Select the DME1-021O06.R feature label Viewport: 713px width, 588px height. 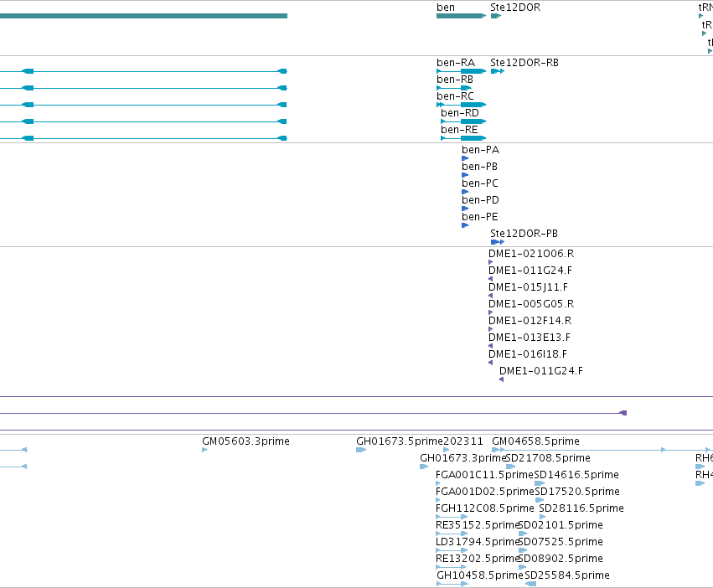531,254
